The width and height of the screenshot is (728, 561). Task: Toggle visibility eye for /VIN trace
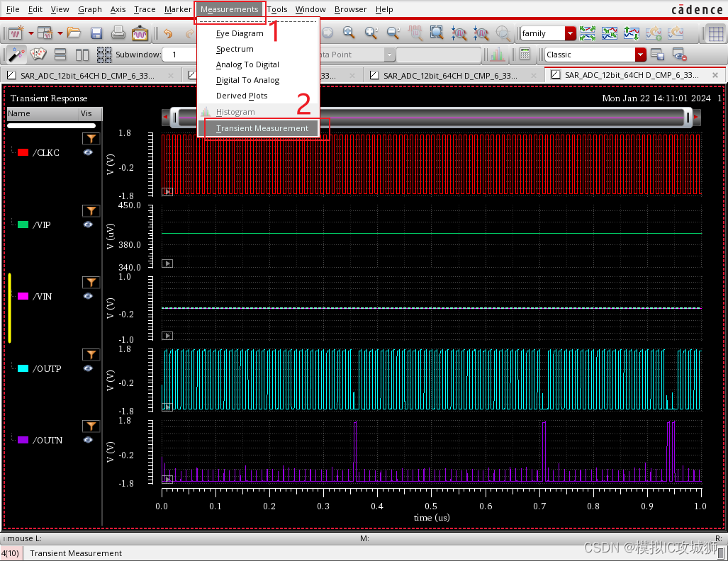88,296
